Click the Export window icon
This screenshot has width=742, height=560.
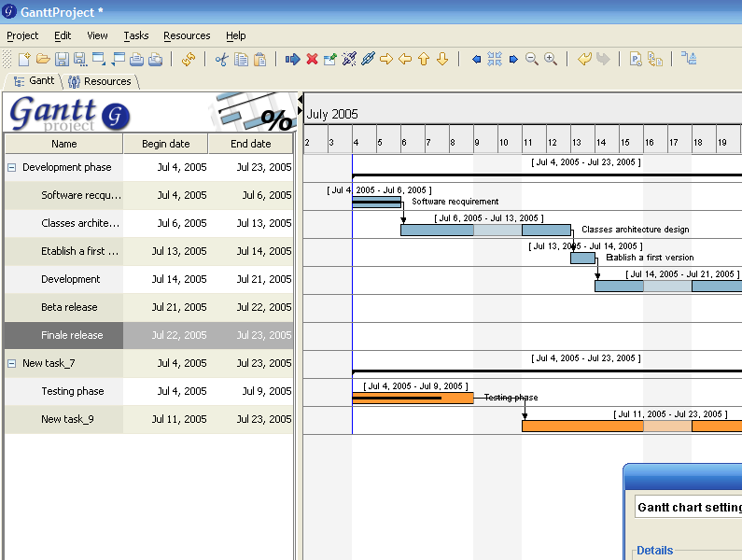click(118, 59)
